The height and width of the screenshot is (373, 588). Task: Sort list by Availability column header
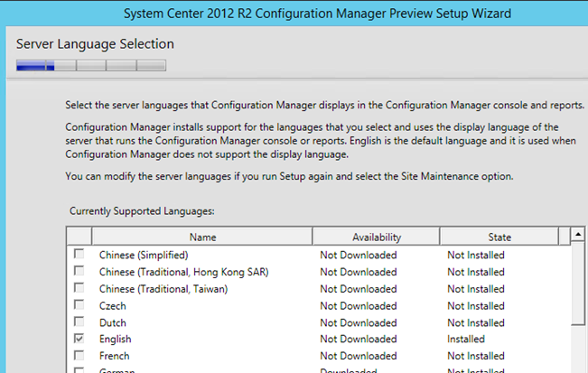tap(376, 237)
